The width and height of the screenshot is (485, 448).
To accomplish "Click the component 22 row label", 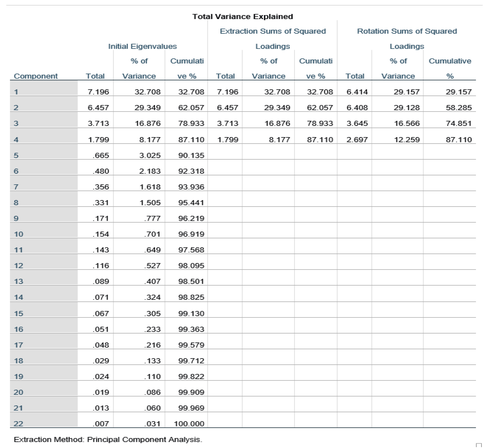I will click(18, 424).
